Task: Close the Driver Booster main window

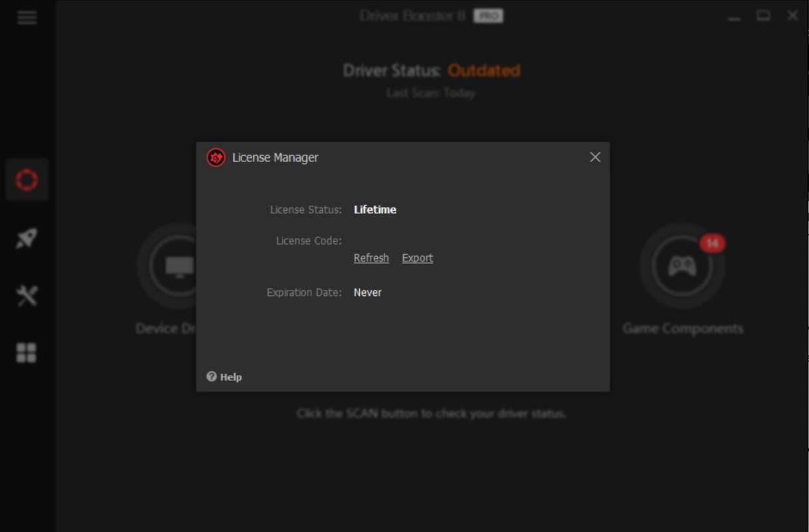Action: coord(792,15)
